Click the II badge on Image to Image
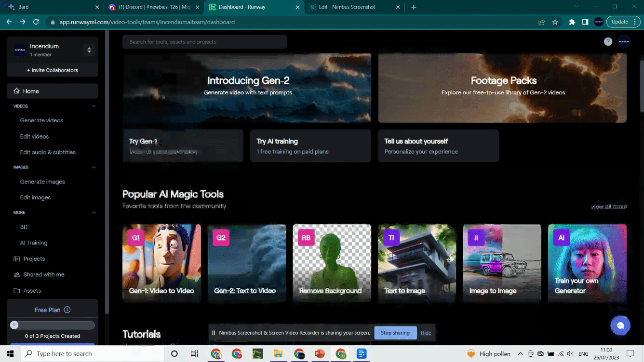Viewport: 644px width, 362px height. (x=476, y=238)
